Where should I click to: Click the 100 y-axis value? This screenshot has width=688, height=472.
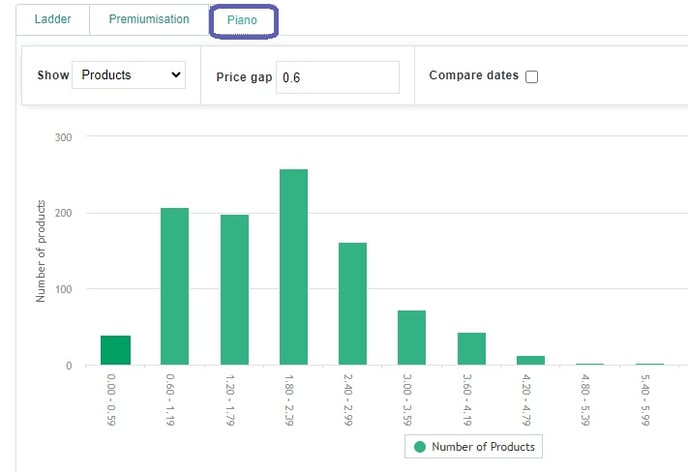(63, 290)
